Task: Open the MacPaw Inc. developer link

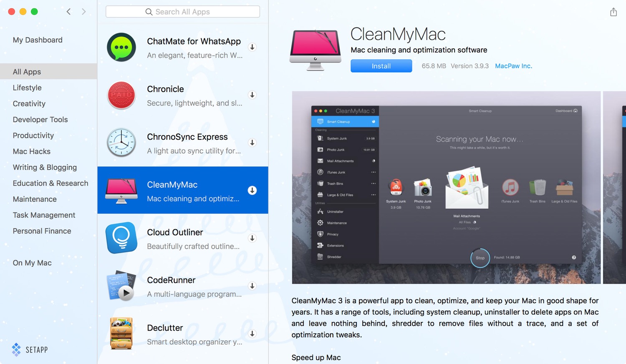Action: pyautogui.click(x=513, y=66)
